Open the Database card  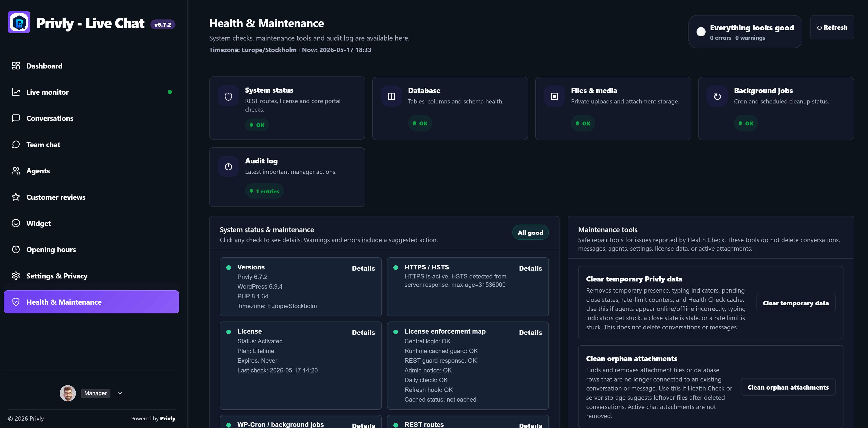450,108
